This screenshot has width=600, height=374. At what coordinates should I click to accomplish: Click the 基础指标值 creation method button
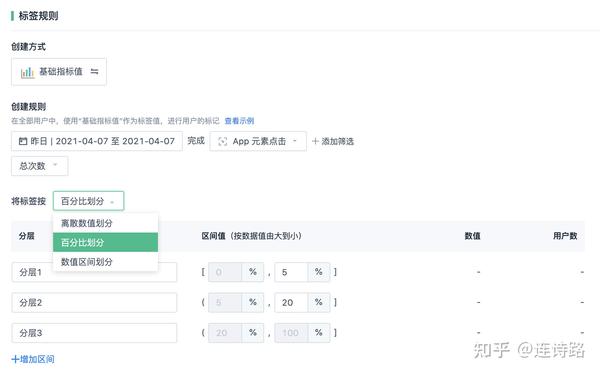tap(59, 72)
